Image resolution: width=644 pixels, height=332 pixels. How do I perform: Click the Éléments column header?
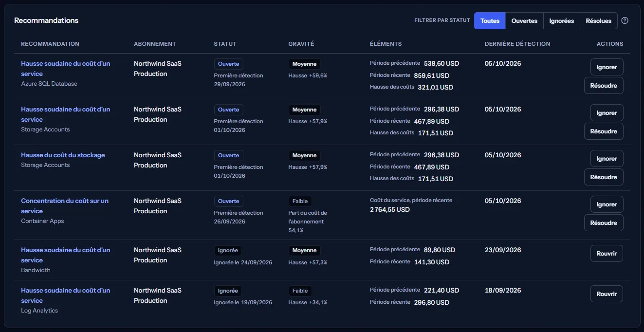[386, 44]
